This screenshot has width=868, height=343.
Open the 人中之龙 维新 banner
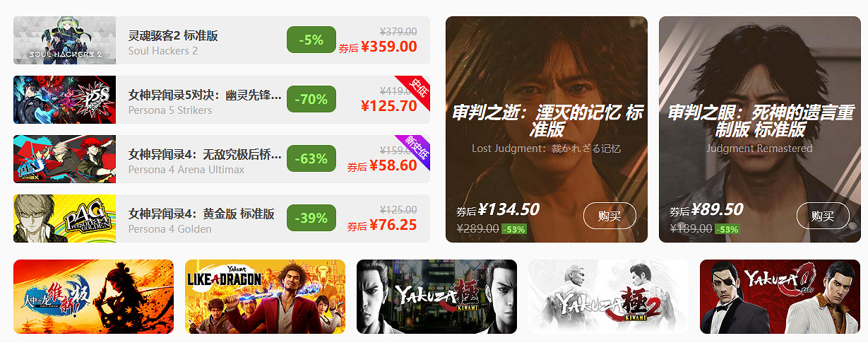pyautogui.click(x=93, y=296)
